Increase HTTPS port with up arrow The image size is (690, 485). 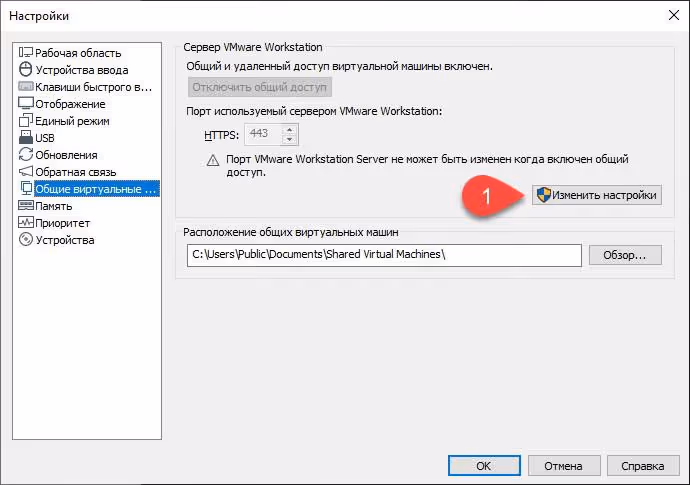point(289,130)
